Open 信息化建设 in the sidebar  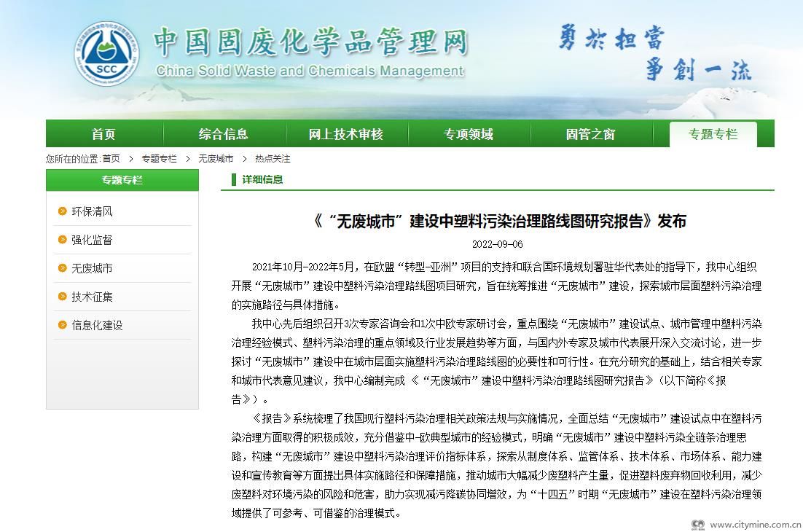98,325
